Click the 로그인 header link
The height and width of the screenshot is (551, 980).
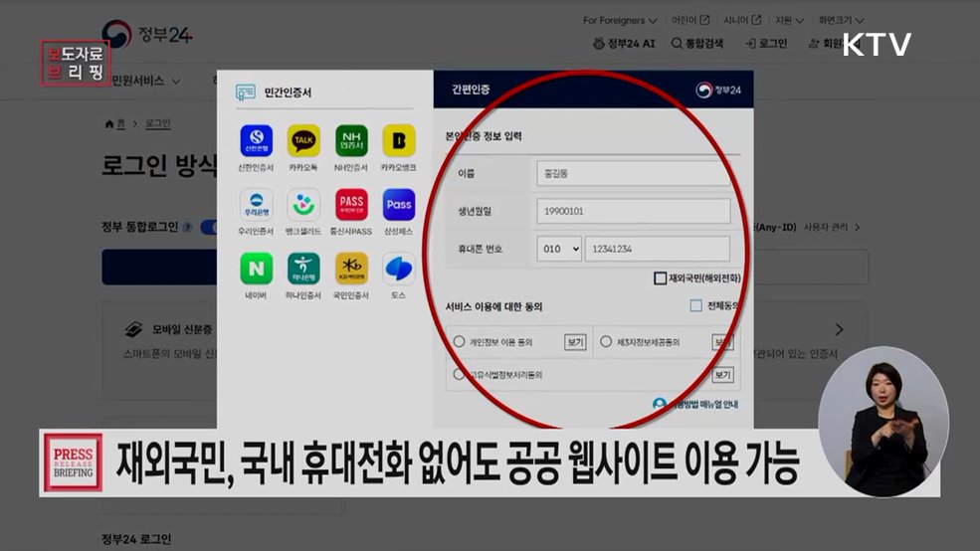pos(766,43)
